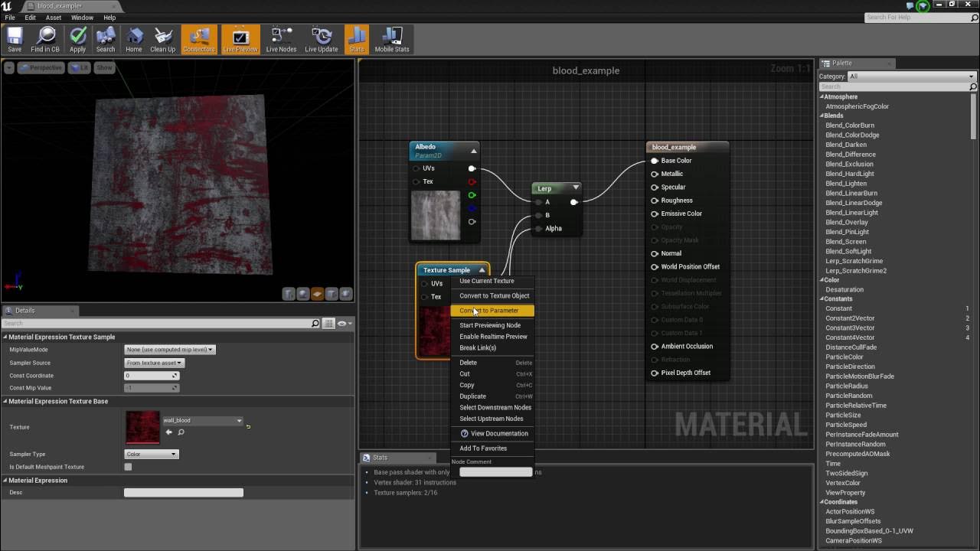Open Search via the binoculars toolbar icon
980x551 pixels.
[106, 40]
